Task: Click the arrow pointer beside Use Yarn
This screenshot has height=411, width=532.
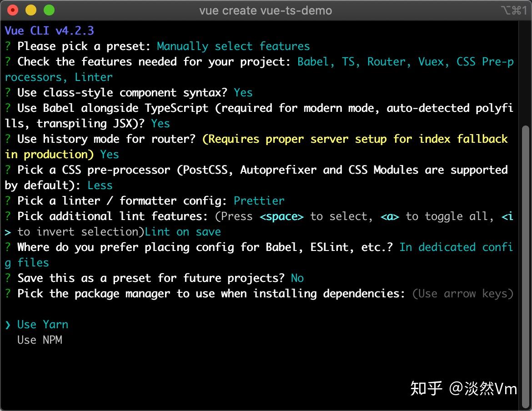Action: tap(8, 325)
